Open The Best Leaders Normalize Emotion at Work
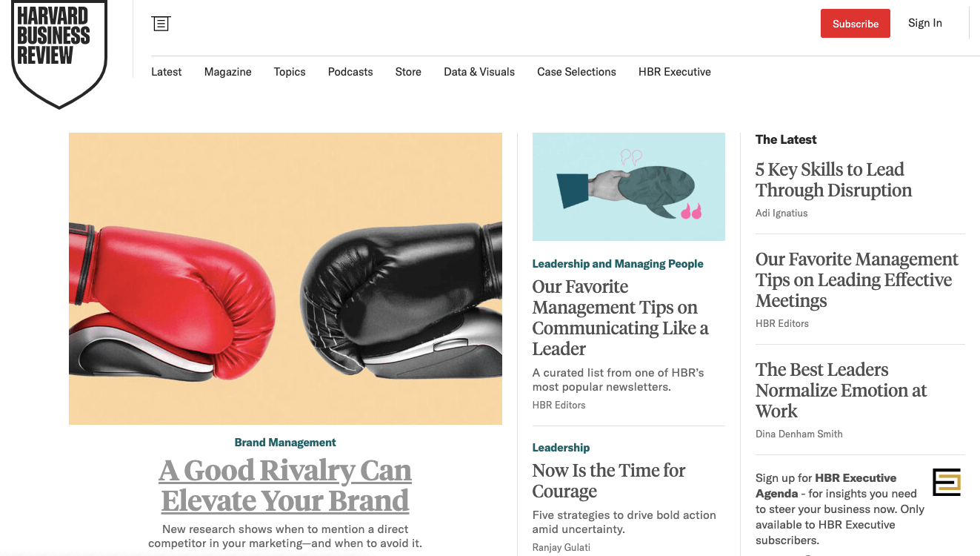The height and width of the screenshot is (556, 980). 841,391
